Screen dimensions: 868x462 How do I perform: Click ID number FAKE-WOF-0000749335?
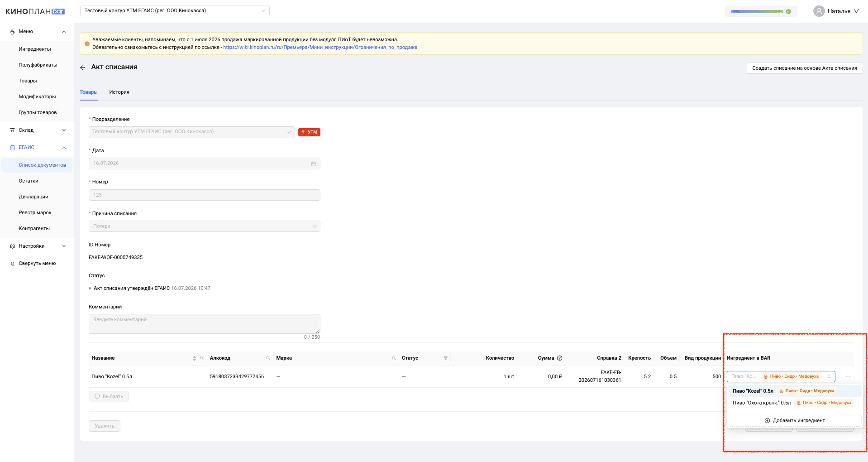point(115,257)
